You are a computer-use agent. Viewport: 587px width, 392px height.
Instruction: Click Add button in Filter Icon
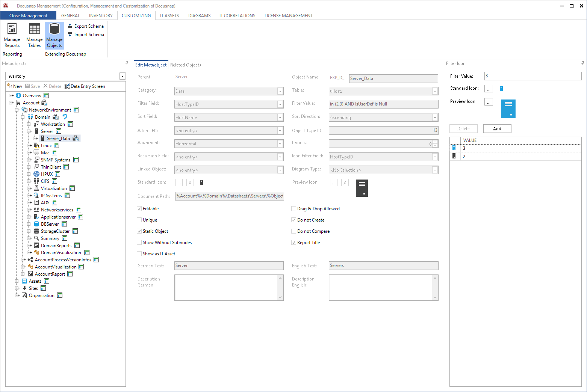(x=497, y=129)
